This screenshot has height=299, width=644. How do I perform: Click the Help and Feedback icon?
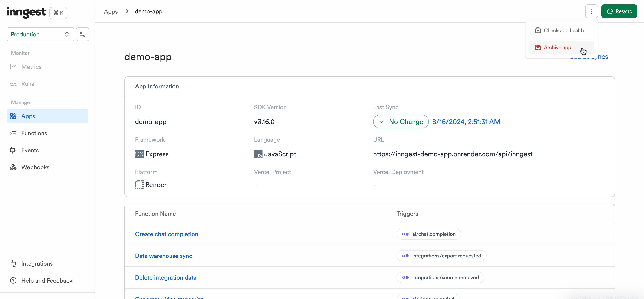click(x=13, y=280)
